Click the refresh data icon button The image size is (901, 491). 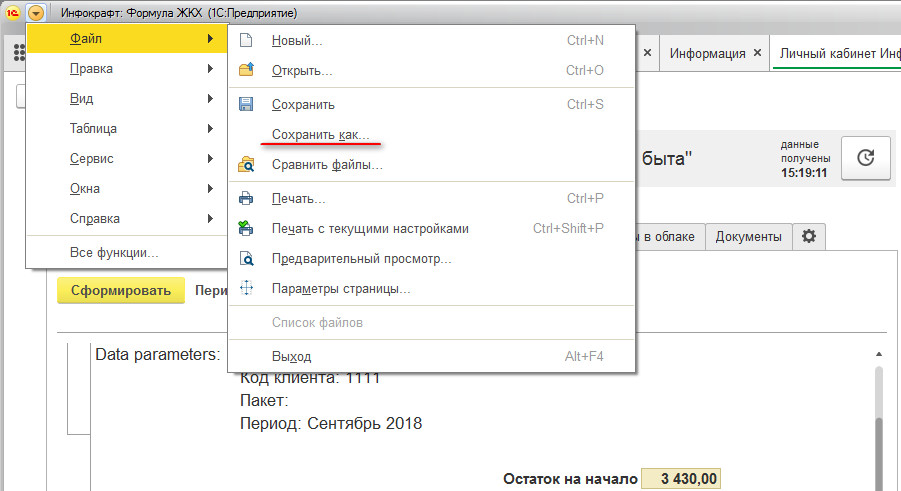pos(865,158)
